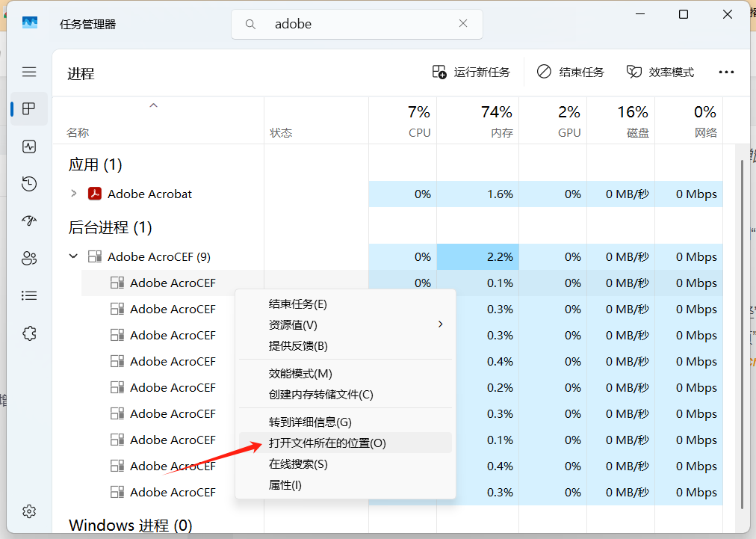This screenshot has height=539, width=756.
Task: Open the Details list sidebar icon
Action: (29, 295)
